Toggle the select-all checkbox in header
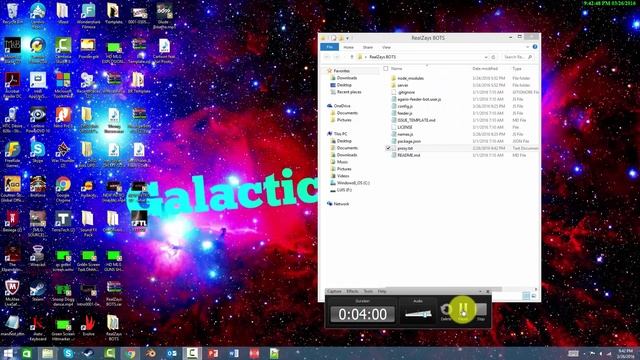The width and height of the screenshot is (640, 360). (386, 69)
